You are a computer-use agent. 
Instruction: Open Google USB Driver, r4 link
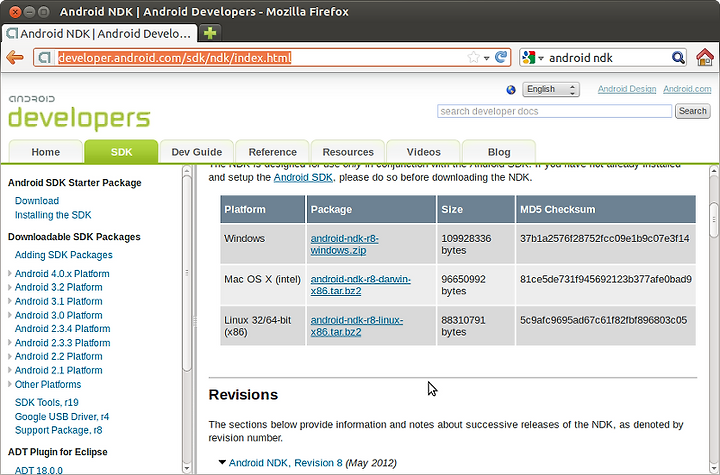(x=62, y=417)
